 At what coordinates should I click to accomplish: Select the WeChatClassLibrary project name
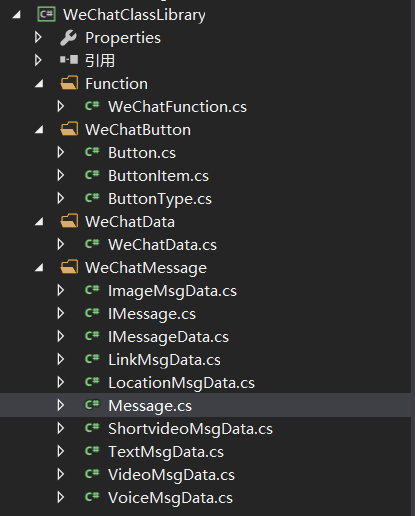(134, 15)
